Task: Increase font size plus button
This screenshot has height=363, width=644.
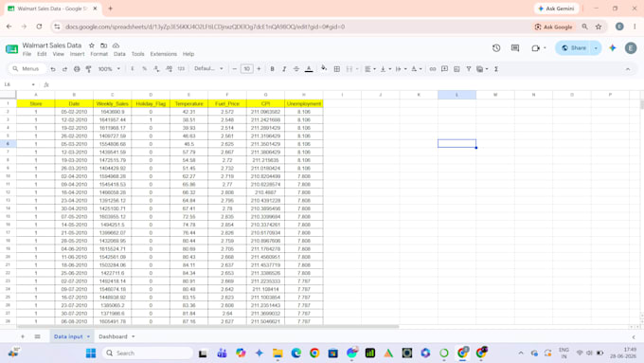Action: (x=259, y=69)
